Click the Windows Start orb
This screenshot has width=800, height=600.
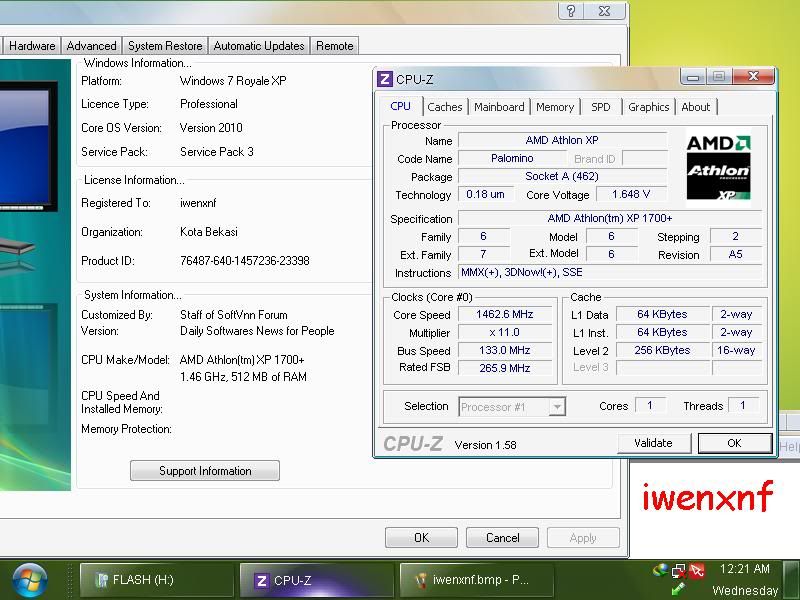point(30,580)
